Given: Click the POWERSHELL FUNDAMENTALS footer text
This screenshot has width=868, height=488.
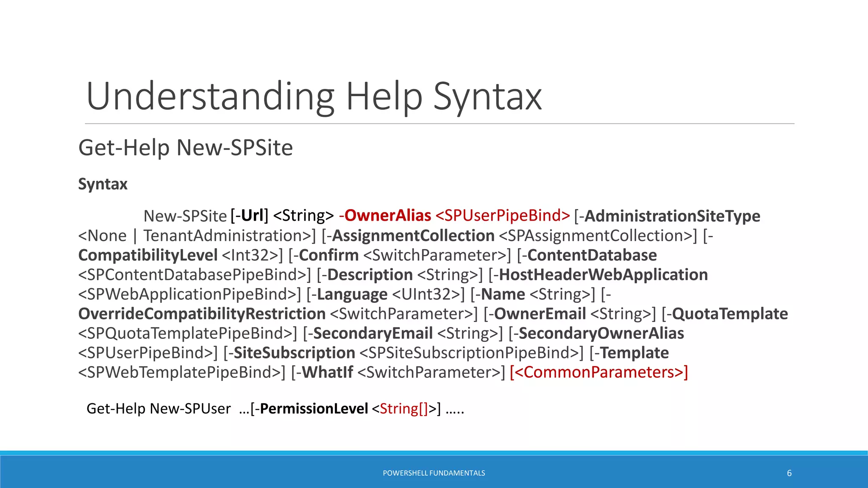Looking at the screenshot, I should point(434,473).
